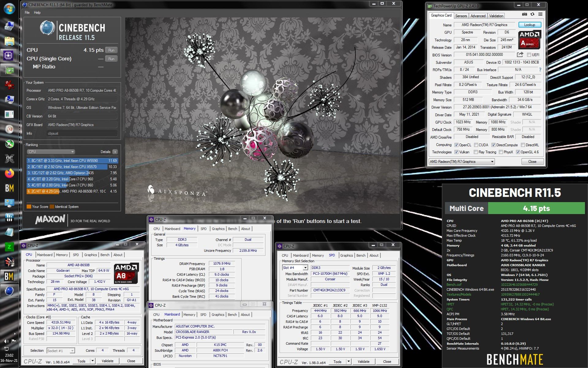Open the Slot #4 dropdown in CPU-Z SPD

point(295,268)
